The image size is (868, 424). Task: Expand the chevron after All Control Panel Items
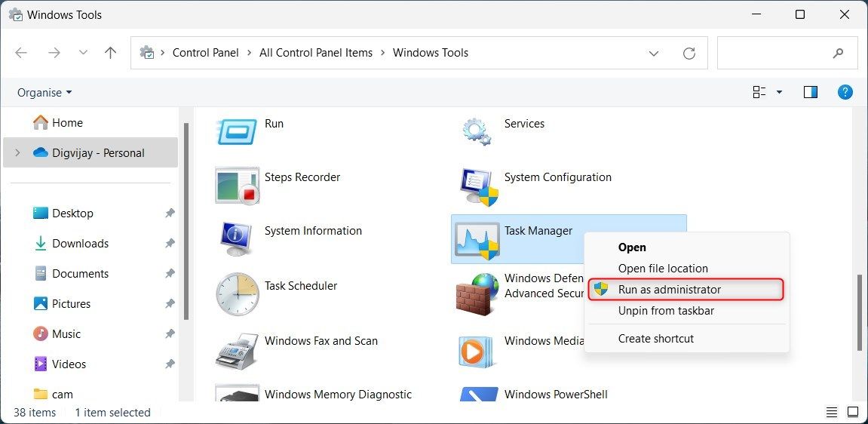point(383,53)
